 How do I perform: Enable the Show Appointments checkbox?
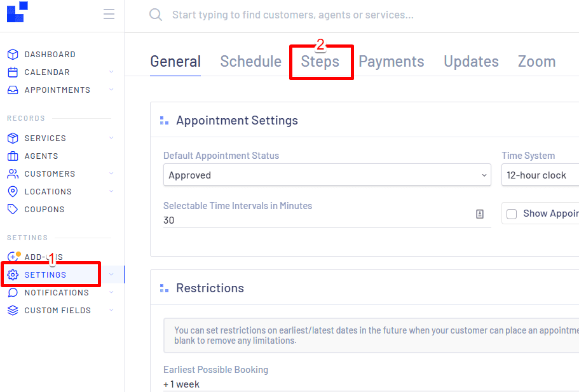(x=512, y=213)
